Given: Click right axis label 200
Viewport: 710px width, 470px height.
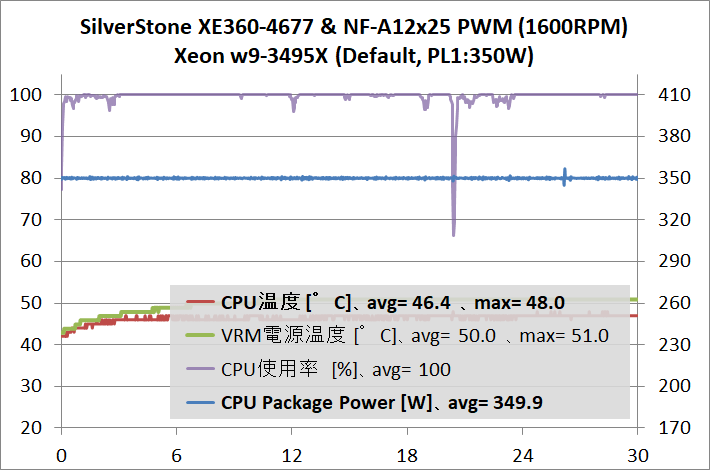Looking at the screenshot, I should [674, 386].
